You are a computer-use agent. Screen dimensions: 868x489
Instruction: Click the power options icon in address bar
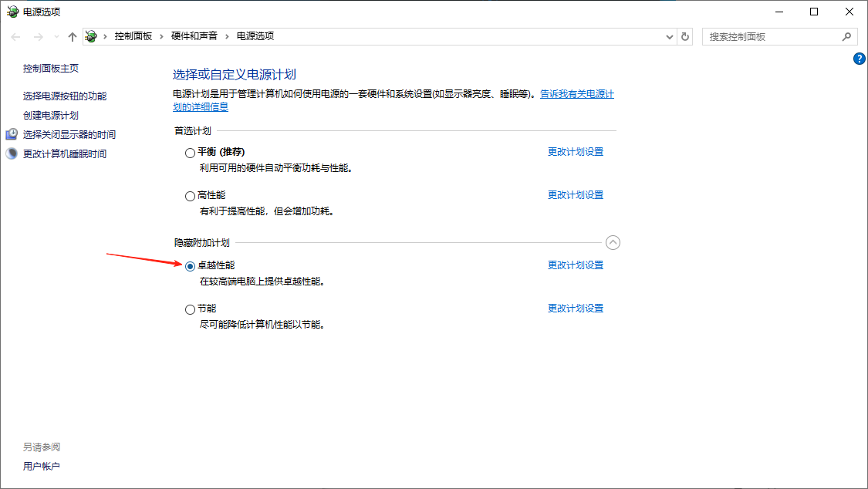coord(92,36)
